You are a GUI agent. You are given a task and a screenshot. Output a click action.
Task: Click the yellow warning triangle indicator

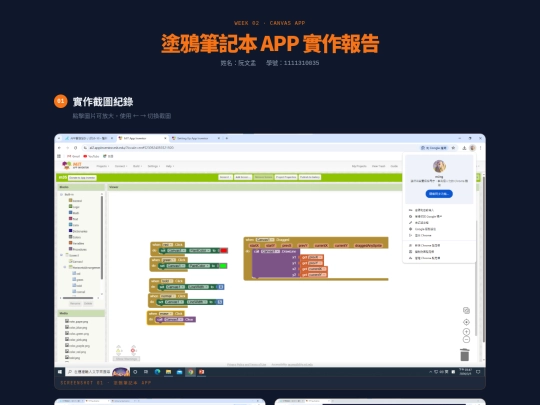point(118,350)
